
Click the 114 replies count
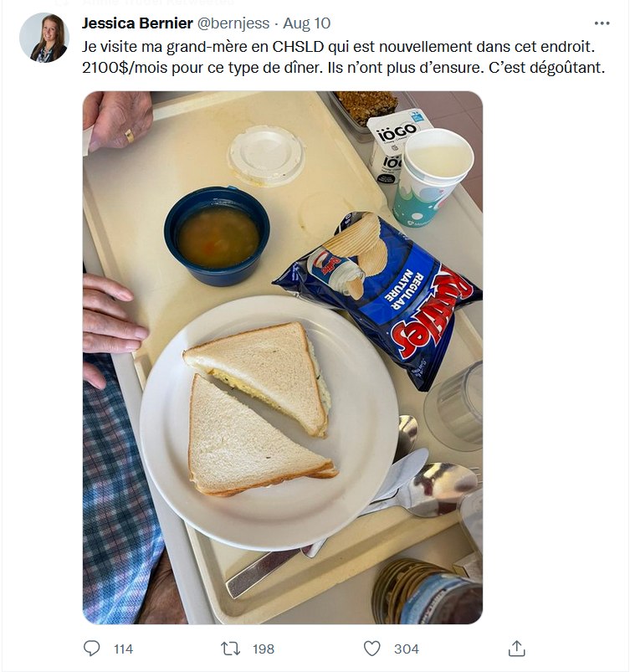pos(124,649)
